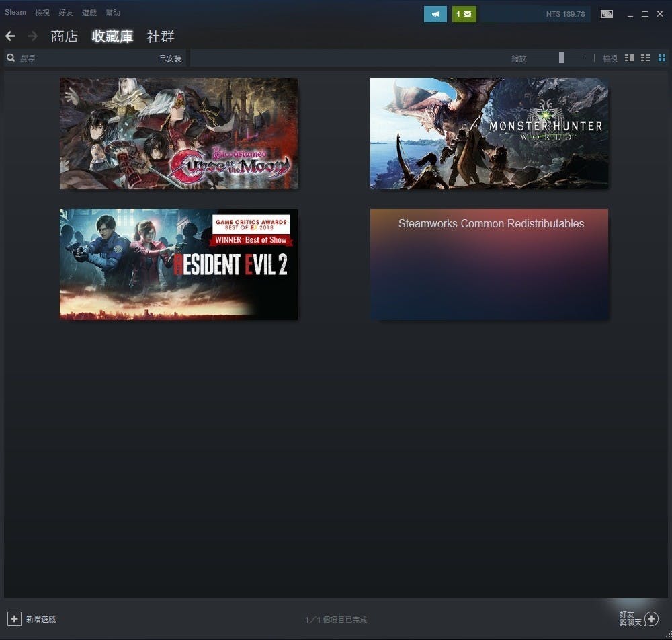Screen dimensions: 672x640
Task: Open the 好友 menu in the menu bar
Action: click(x=66, y=13)
